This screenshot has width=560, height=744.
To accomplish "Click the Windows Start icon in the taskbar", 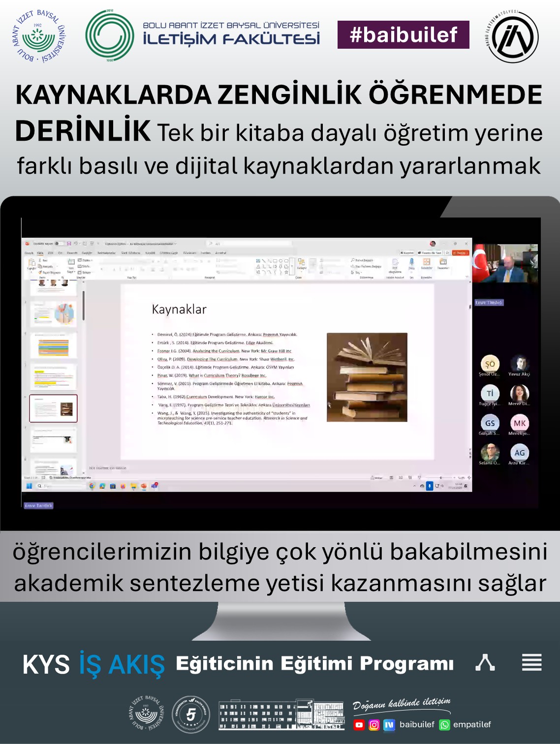I will coord(29,486).
